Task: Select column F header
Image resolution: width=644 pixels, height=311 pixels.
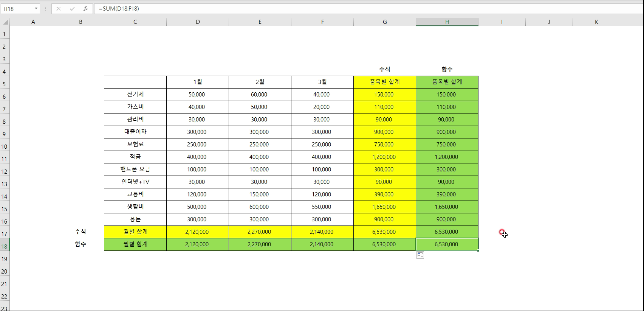Action: pos(322,22)
